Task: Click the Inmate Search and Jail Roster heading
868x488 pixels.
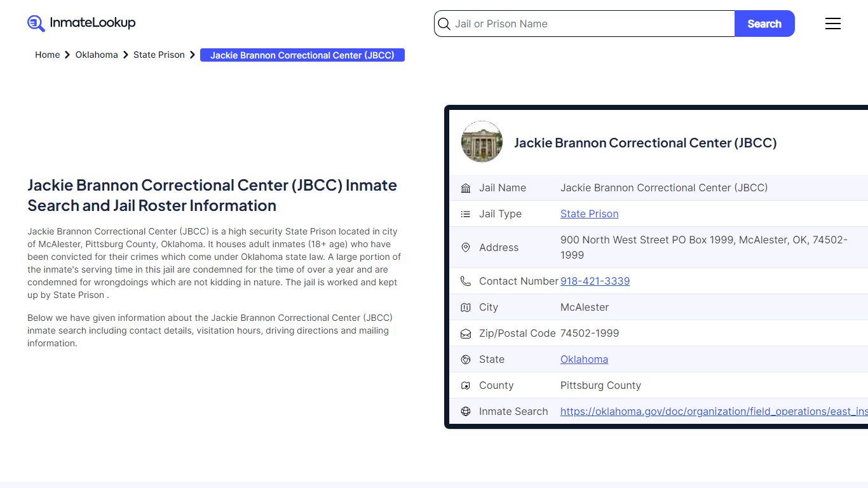Action: click(x=212, y=195)
